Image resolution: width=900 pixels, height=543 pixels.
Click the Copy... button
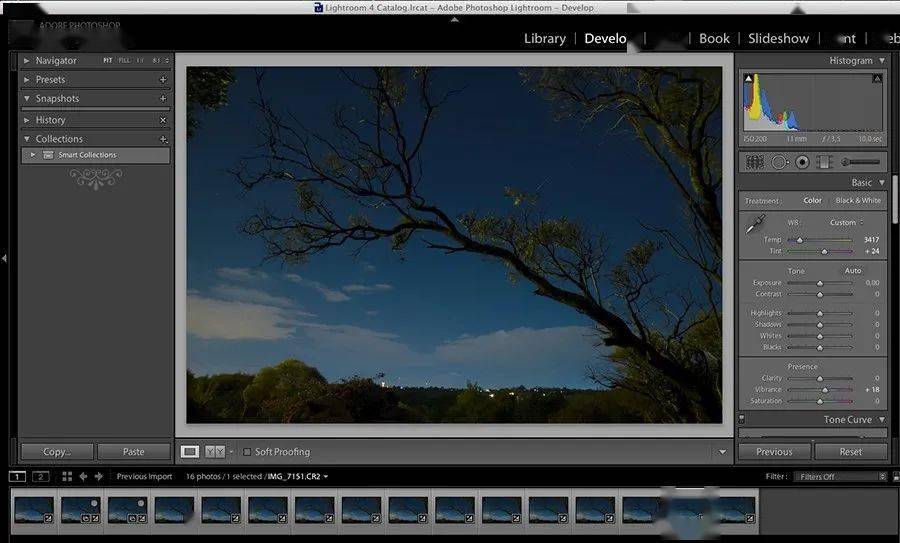[57, 452]
